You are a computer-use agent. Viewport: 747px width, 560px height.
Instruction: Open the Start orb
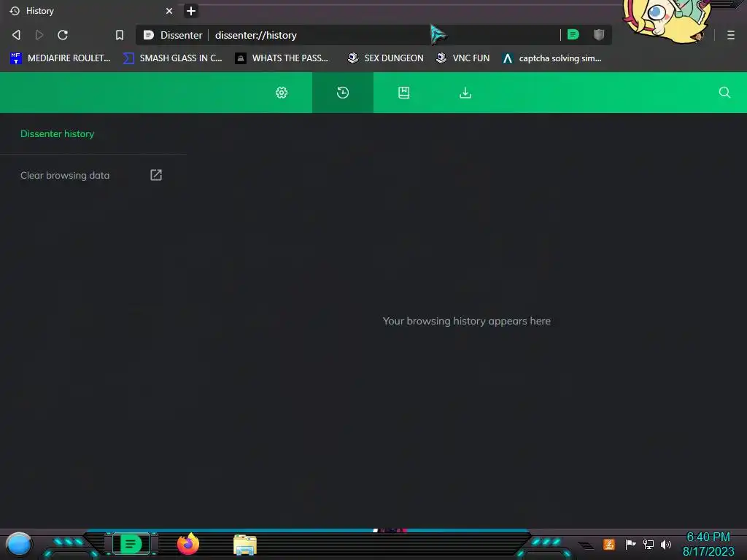(18, 544)
